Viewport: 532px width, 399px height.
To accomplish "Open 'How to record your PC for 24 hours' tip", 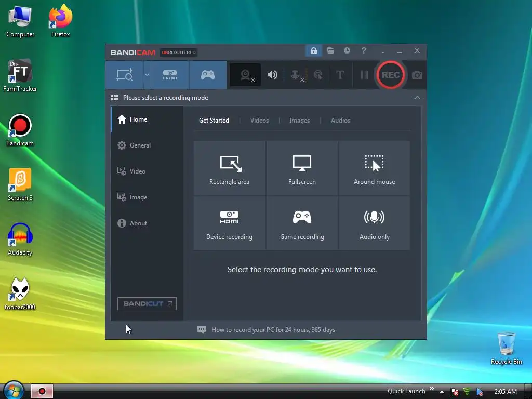I will 273,330.
